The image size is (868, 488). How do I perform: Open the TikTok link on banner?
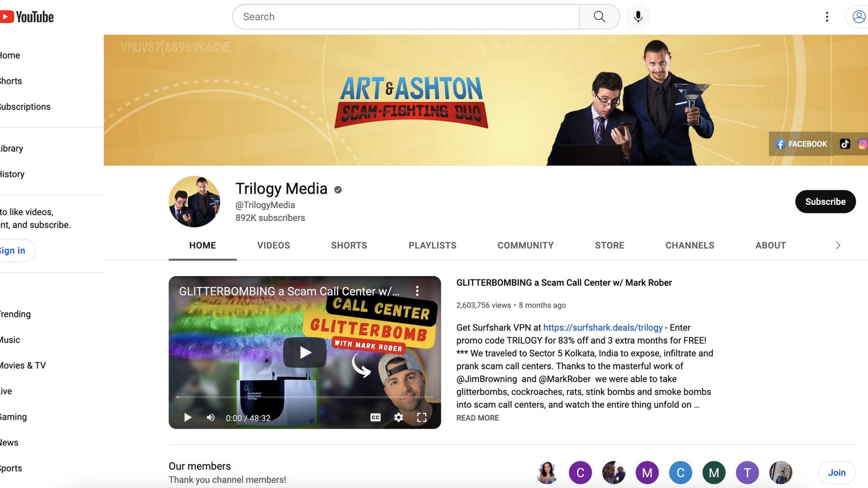[x=845, y=144]
